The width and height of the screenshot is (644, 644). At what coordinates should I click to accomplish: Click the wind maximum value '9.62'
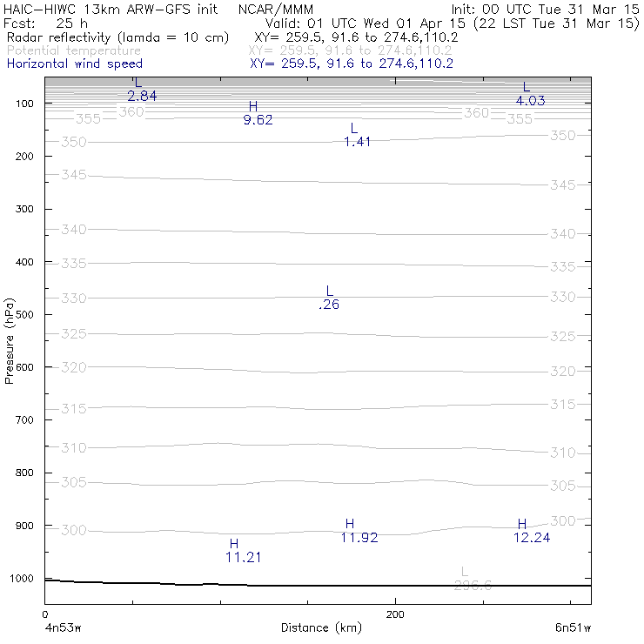[x=258, y=120]
